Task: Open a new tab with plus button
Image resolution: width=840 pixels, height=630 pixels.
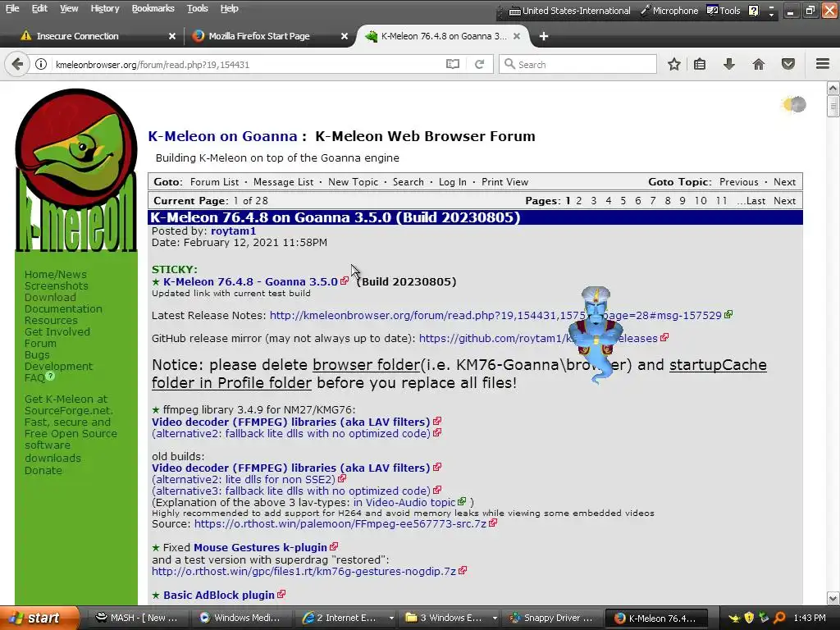Action: [x=544, y=36]
